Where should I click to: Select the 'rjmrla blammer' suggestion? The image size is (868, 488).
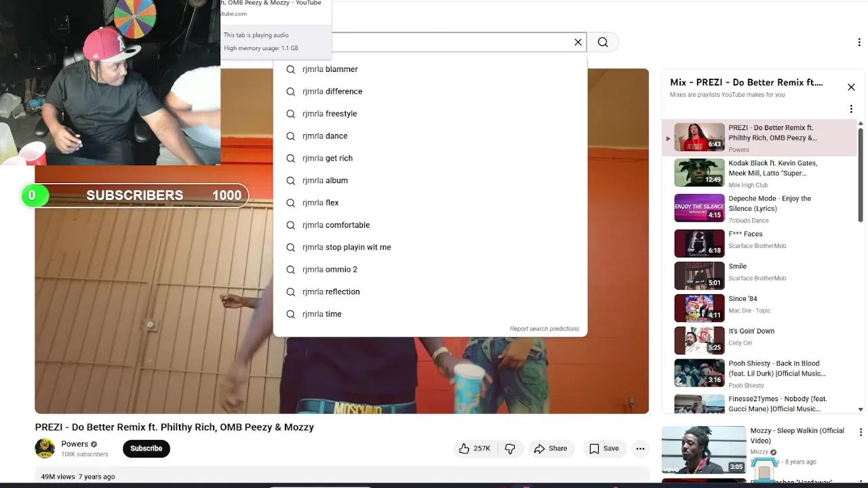tap(430, 69)
